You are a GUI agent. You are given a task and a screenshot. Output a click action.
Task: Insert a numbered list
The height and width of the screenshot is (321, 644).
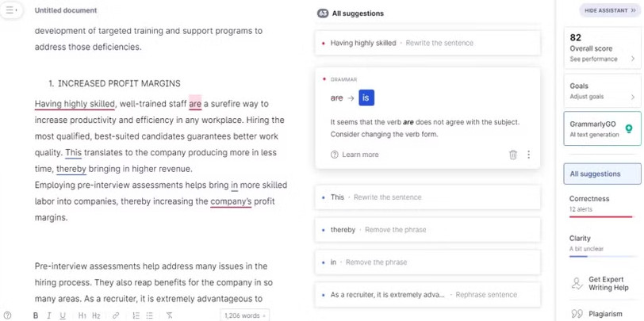coord(136,315)
